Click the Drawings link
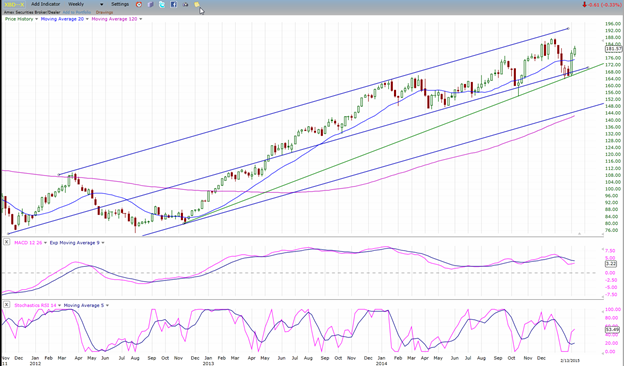The image size is (624, 366). coord(104,12)
